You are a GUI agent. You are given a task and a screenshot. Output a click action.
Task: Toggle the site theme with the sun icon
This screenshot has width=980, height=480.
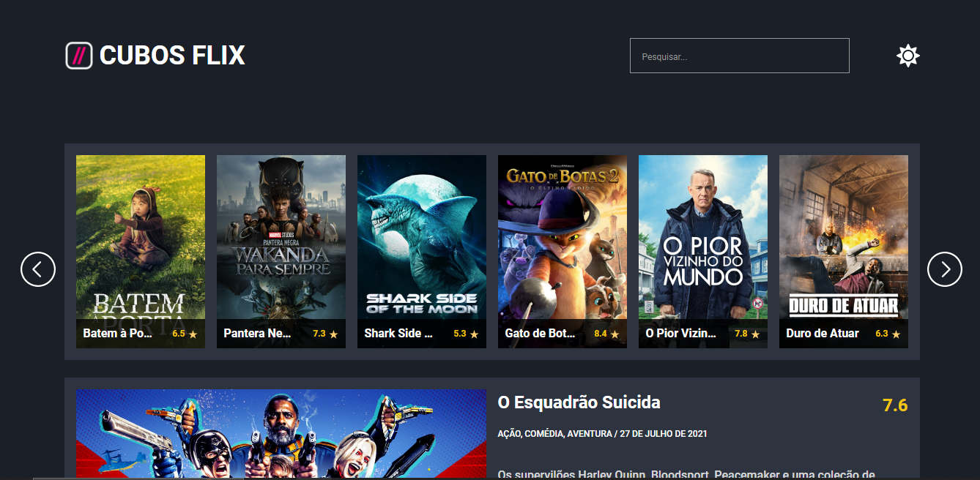click(908, 55)
